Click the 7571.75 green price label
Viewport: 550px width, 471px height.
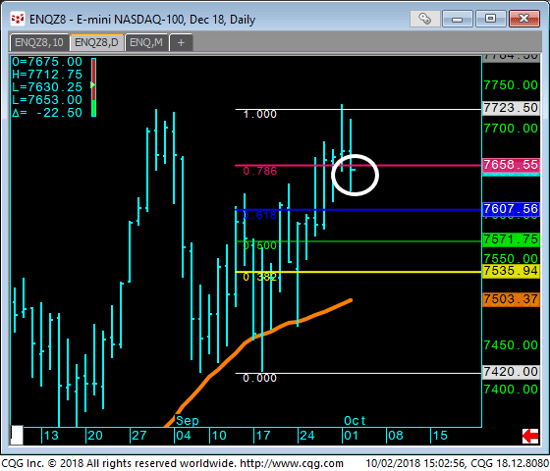511,239
